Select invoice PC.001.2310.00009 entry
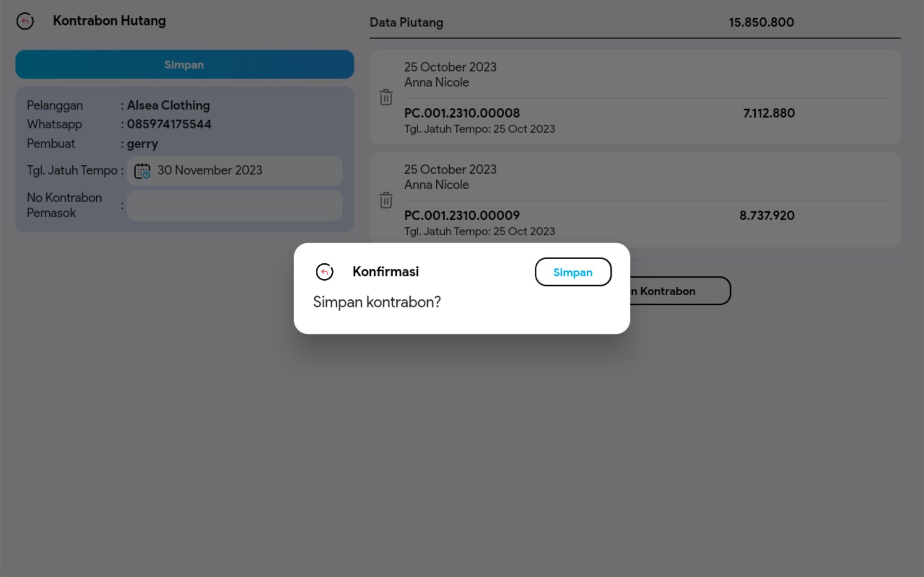The image size is (924, 577). point(462,216)
